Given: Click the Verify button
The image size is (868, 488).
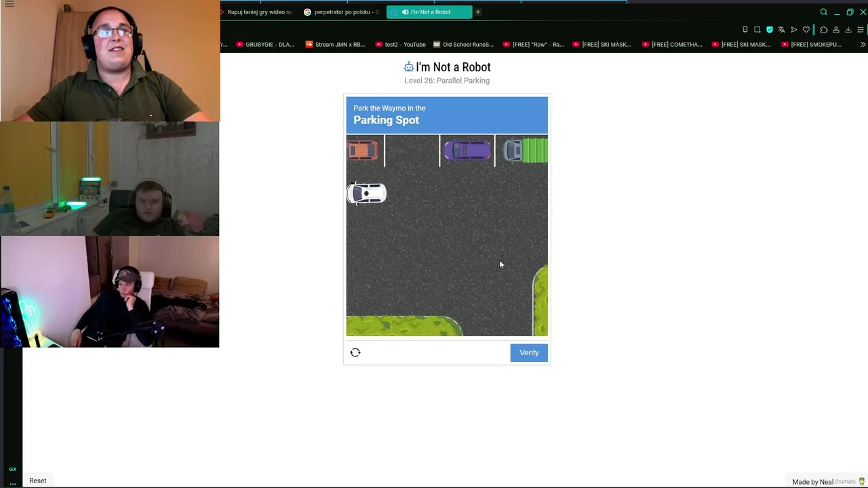Looking at the screenshot, I should point(529,352).
